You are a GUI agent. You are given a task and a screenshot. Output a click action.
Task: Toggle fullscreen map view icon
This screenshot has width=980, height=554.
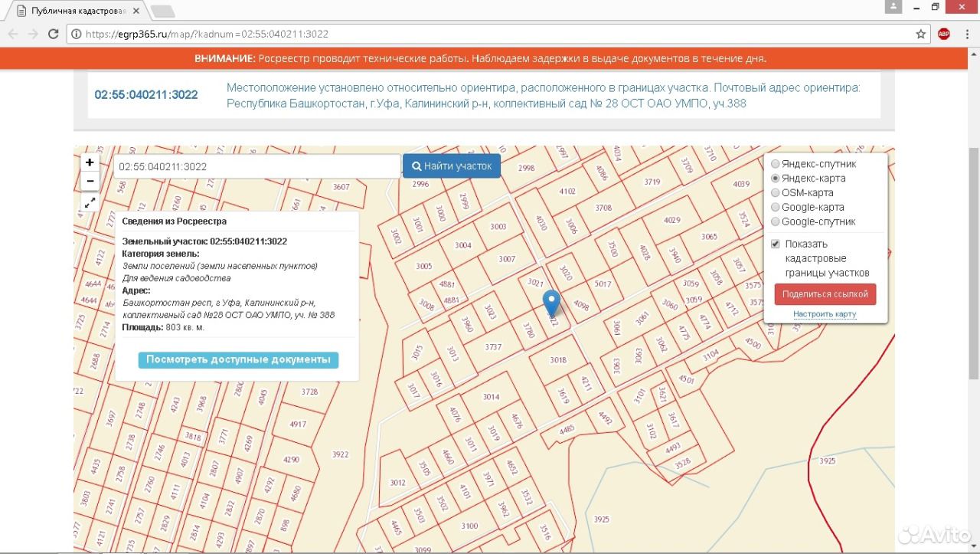coord(90,203)
